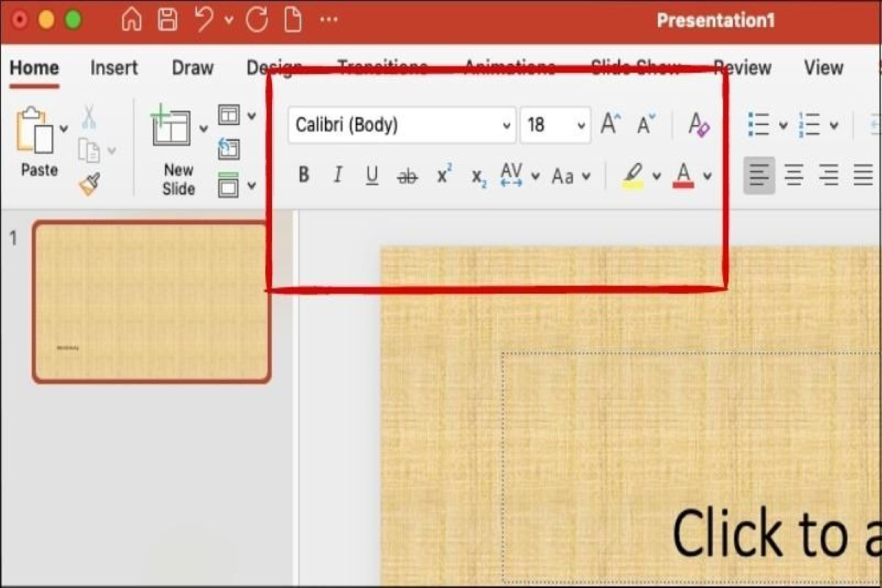The image size is (882, 588).
Task: Reset the slide with the Reset icon
Action: [229, 149]
